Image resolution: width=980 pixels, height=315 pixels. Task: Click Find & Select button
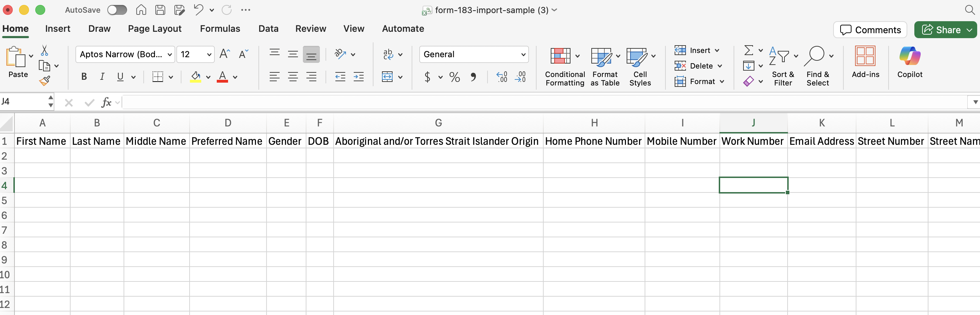point(818,65)
